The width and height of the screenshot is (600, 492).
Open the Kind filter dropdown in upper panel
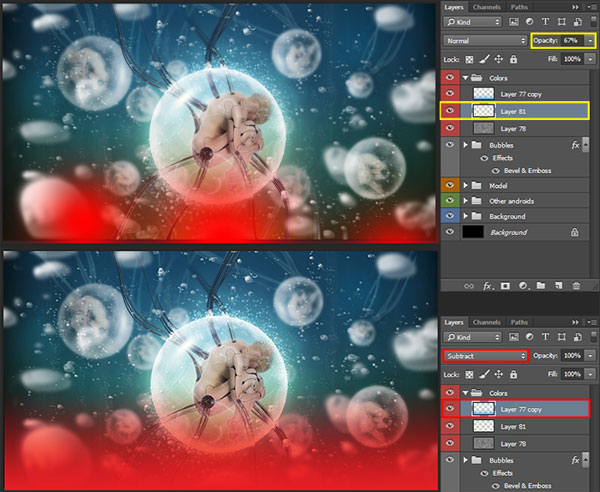pos(472,22)
